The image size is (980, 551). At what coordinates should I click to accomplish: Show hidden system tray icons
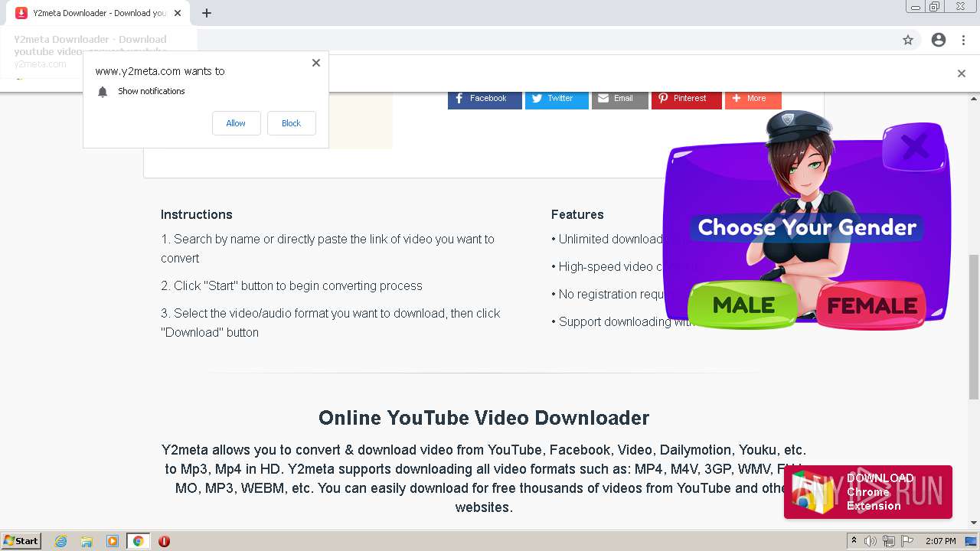(x=854, y=541)
